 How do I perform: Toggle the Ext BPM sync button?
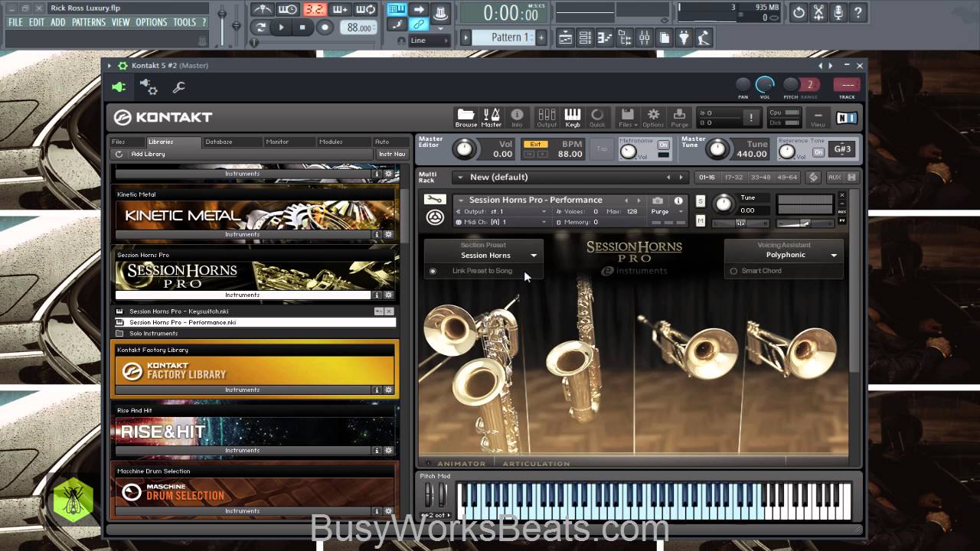point(535,144)
